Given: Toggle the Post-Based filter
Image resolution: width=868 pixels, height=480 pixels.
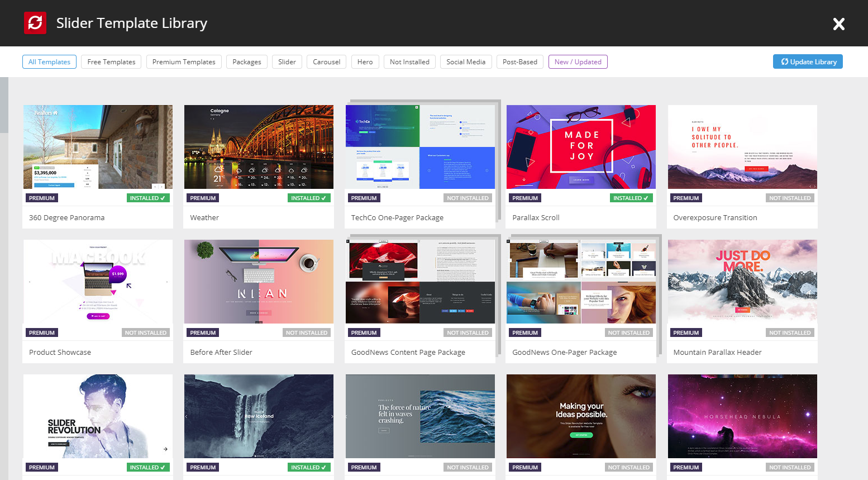Looking at the screenshot, I should 519,61.
